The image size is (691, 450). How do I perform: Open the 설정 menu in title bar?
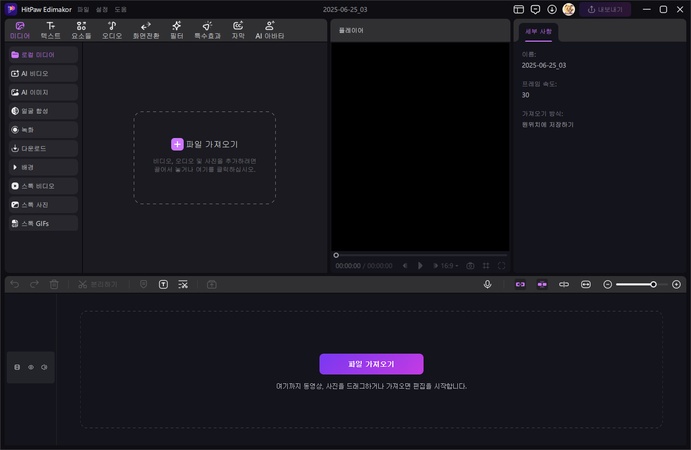click(x=102, y=9)
